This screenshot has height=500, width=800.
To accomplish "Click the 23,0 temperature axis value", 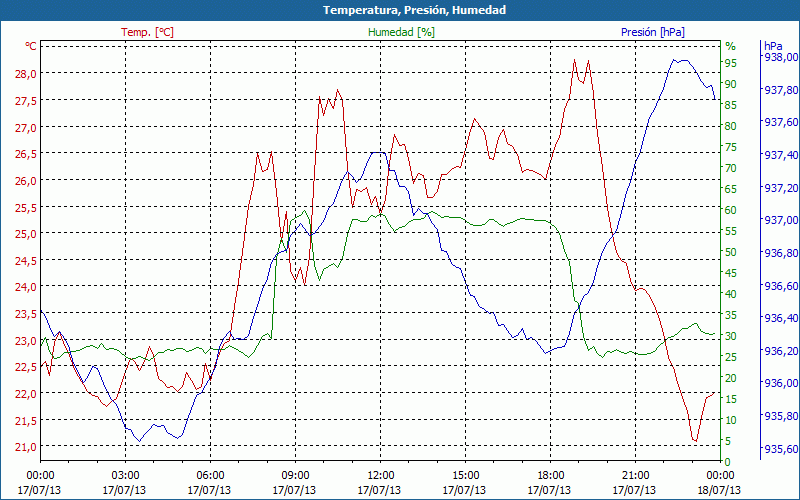I will point(27,340).
